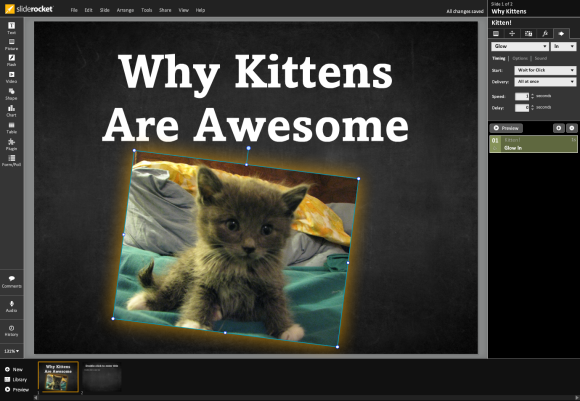Click the Speed seconds stepper

tap(532, 96)
